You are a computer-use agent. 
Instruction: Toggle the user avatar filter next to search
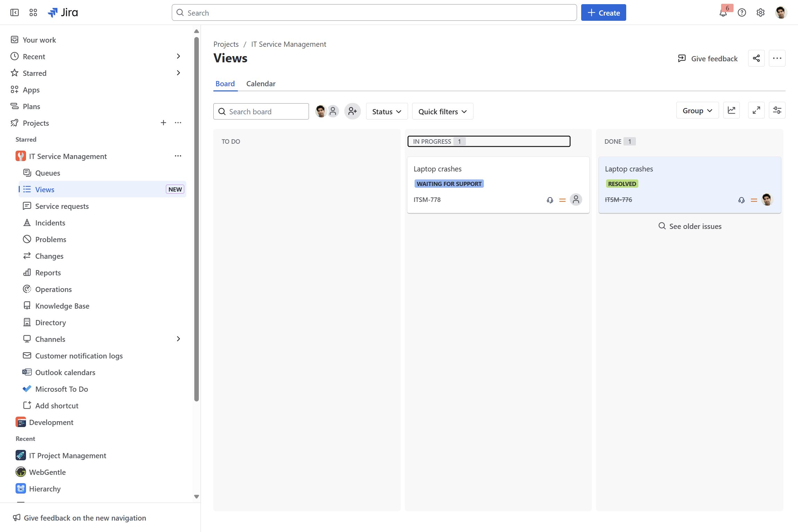click(x=321, y=111)
